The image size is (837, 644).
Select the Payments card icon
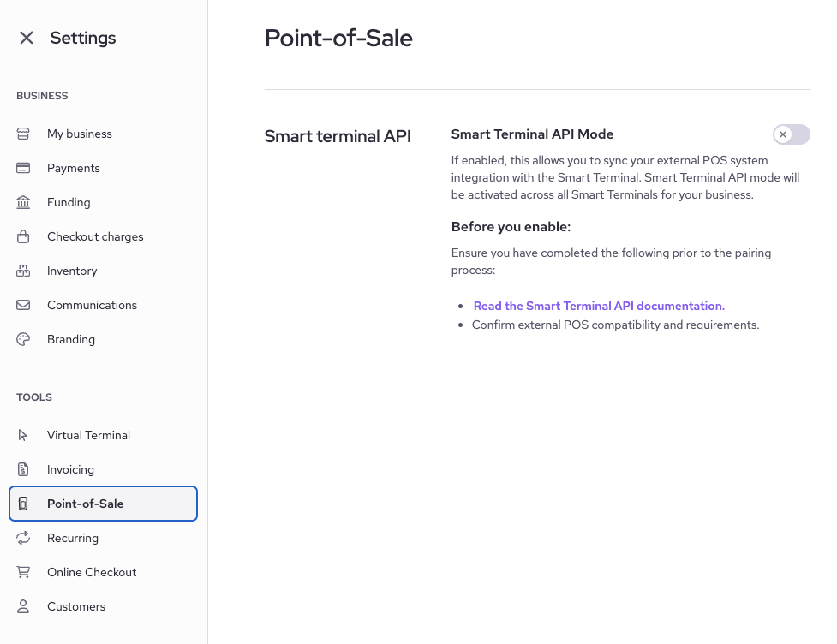click(23, 168)
